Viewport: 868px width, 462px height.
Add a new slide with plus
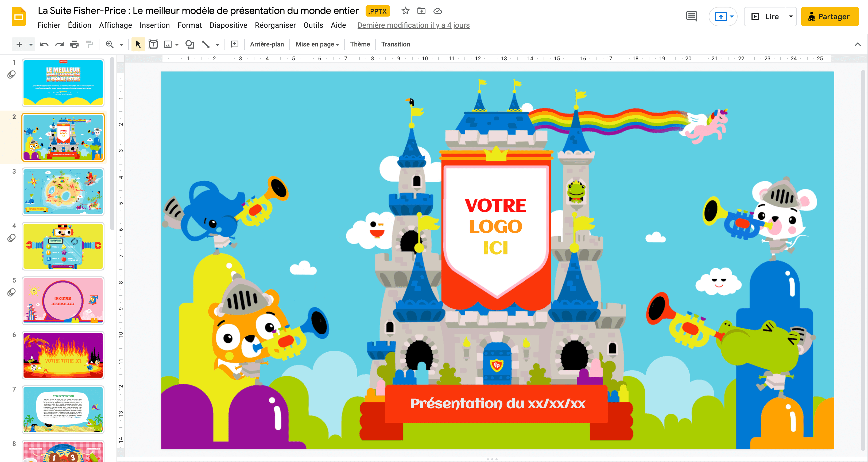19,44
